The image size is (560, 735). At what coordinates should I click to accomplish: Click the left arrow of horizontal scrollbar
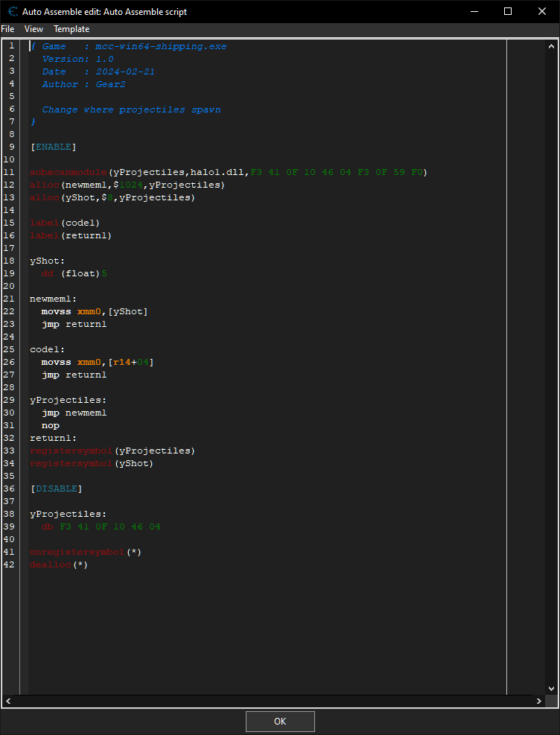tap(7, 701)
